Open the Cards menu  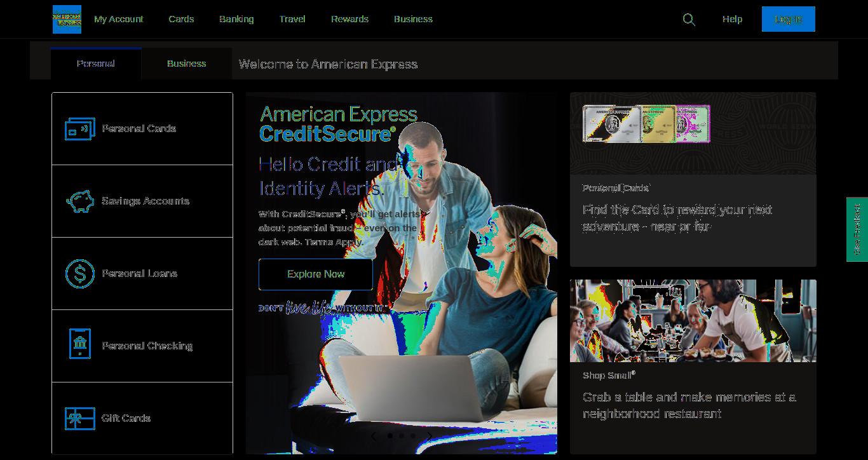(x=181, y=19)
